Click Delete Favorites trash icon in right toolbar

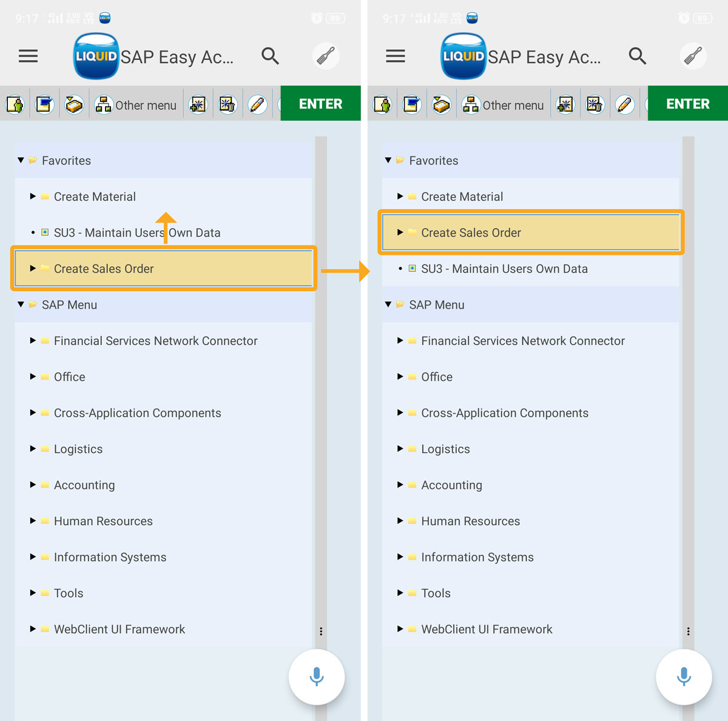pos(595,105)
